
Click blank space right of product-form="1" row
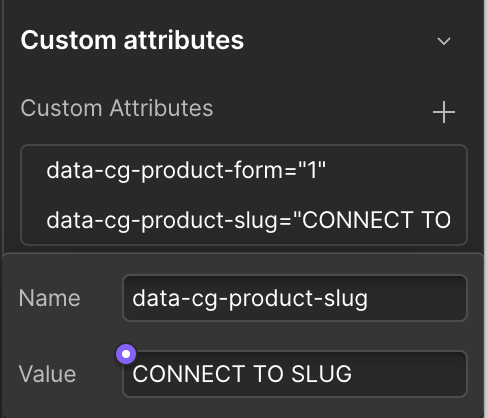pos(395,170)
